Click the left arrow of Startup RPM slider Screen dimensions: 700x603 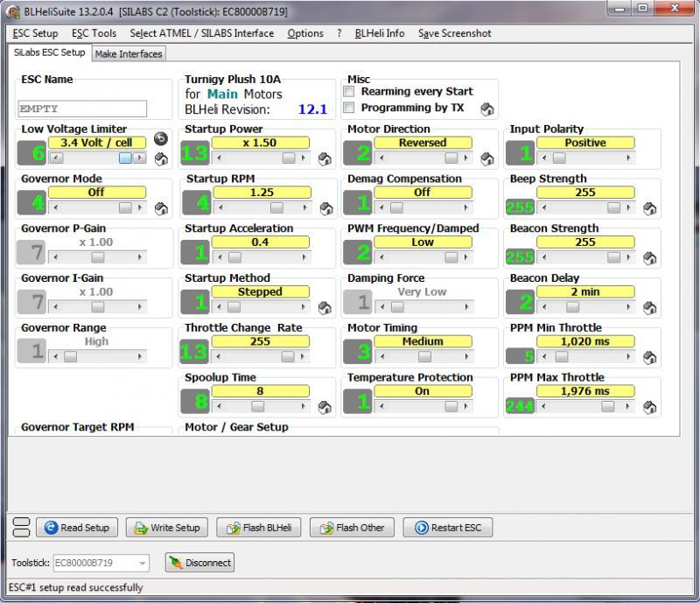[220, 208]
